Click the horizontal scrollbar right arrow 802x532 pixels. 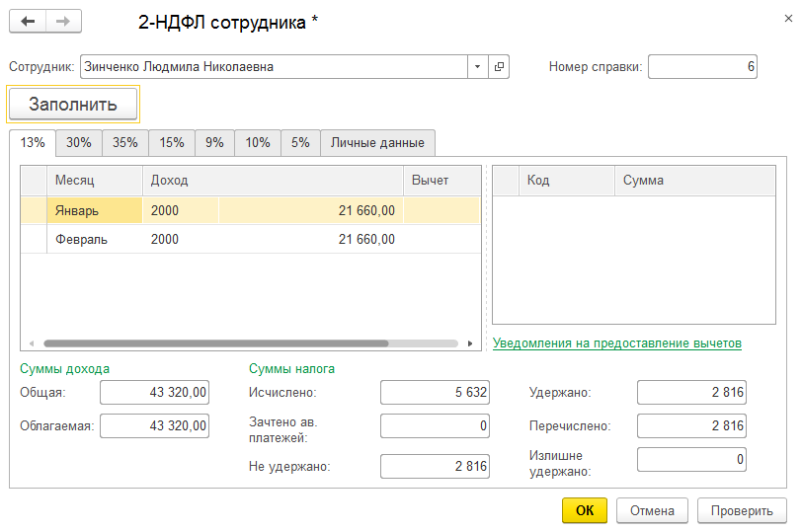click(x=470, y=343)
